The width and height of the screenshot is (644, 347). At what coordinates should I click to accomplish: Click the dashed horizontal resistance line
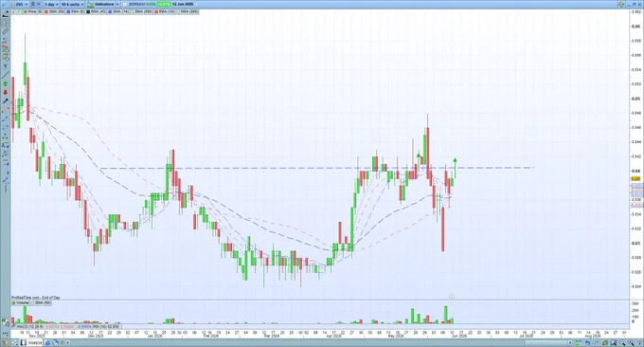[x=316, y=168]
